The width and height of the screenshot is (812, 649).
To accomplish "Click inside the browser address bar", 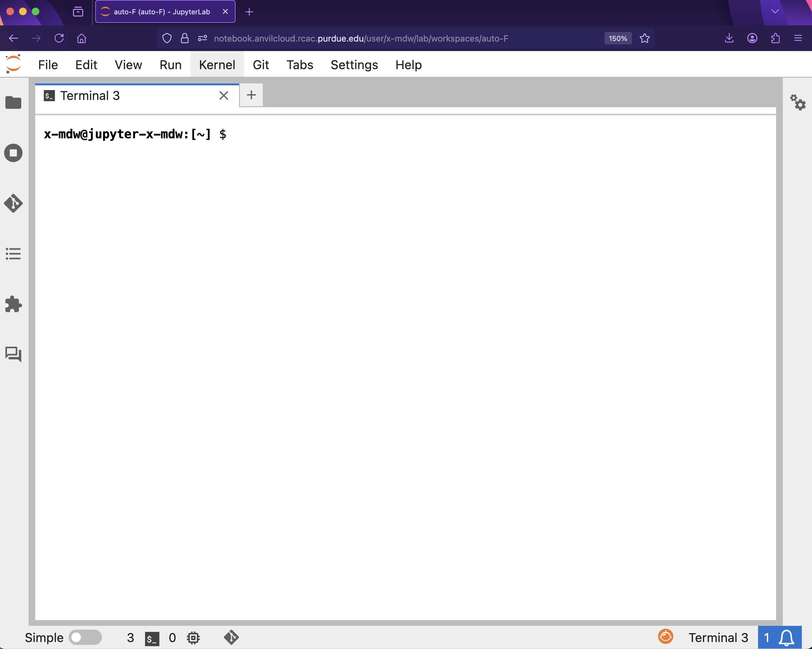I will point(376,38).
